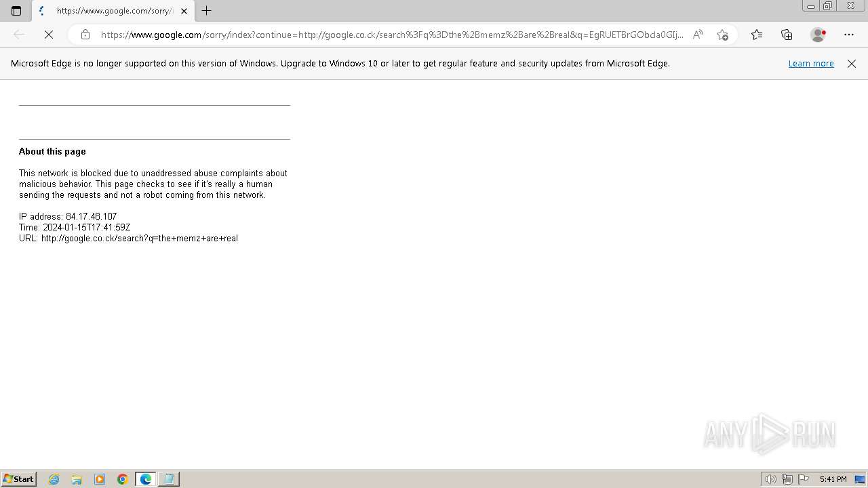The width and height of the screenshot is (868, 488).
Task: Open Windows Media Player taskbar icon
Action: click(100, 479)
